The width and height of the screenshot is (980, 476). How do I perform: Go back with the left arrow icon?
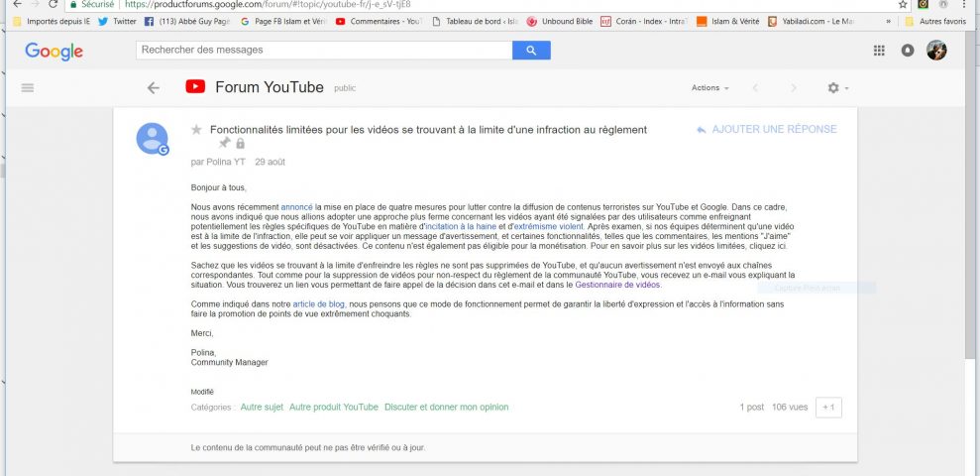154,87
